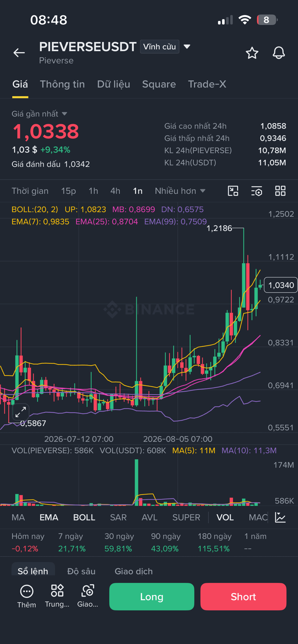
Task: Switch to the Giá tab
Action: 20,84
